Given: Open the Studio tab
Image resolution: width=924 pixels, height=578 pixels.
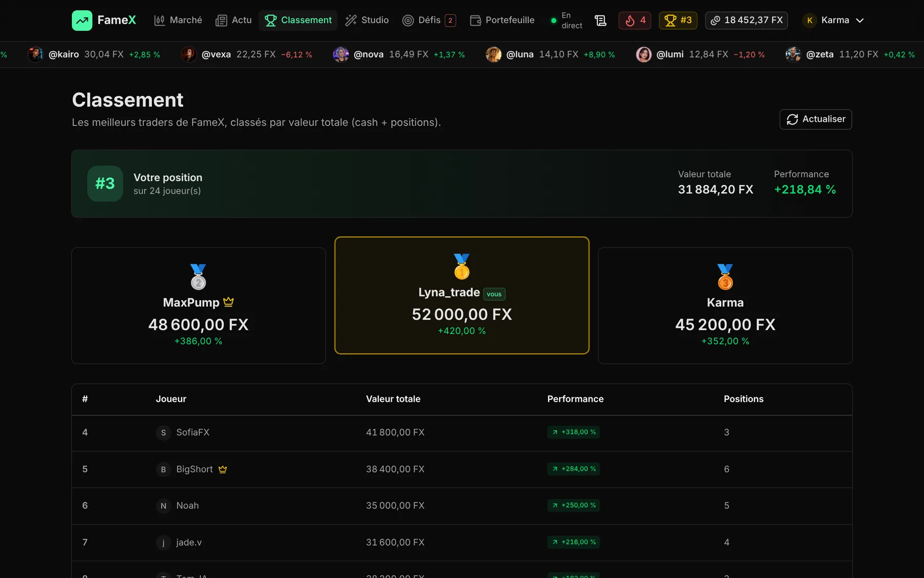Looking at the screenshot, I should pyautogui.click(x=367, y=21).
